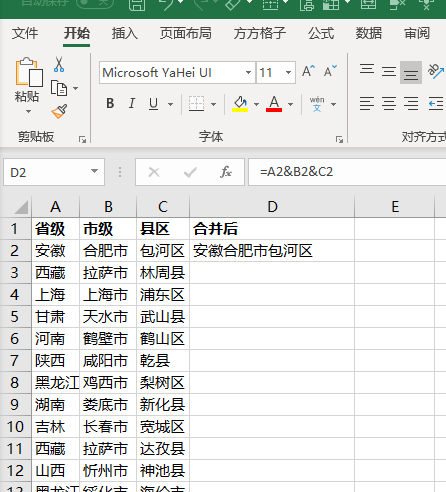The width and height of the screenshot is (446, 492).
Task: Select column A header
Action: coord(56,207)
